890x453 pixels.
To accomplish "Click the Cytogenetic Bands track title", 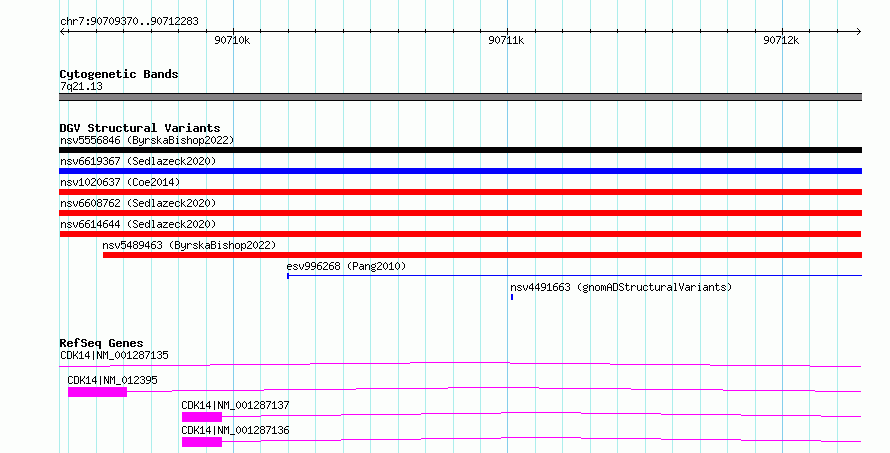I will click(x=119, y=74).
